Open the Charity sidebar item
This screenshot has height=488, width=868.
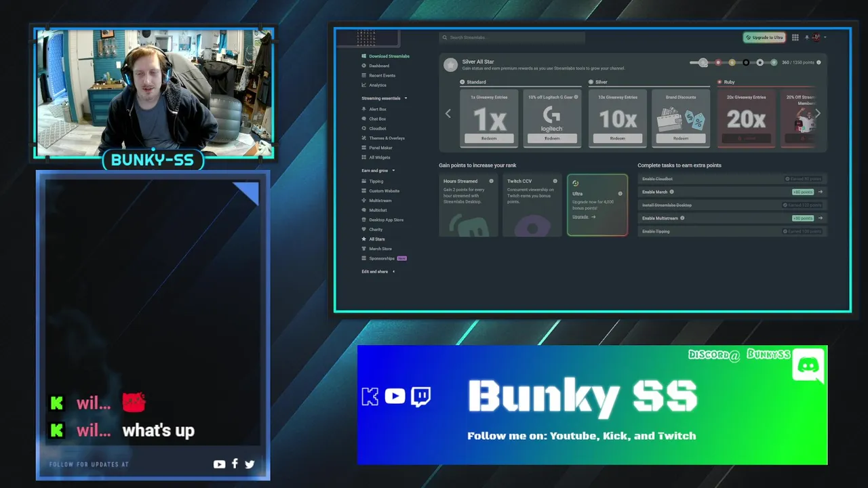(x=372, y=229)
